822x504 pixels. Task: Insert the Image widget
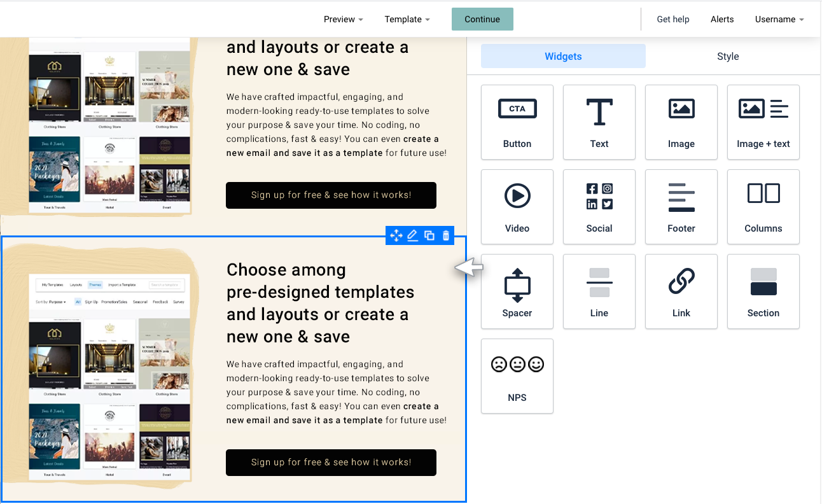tap(681, 122)
